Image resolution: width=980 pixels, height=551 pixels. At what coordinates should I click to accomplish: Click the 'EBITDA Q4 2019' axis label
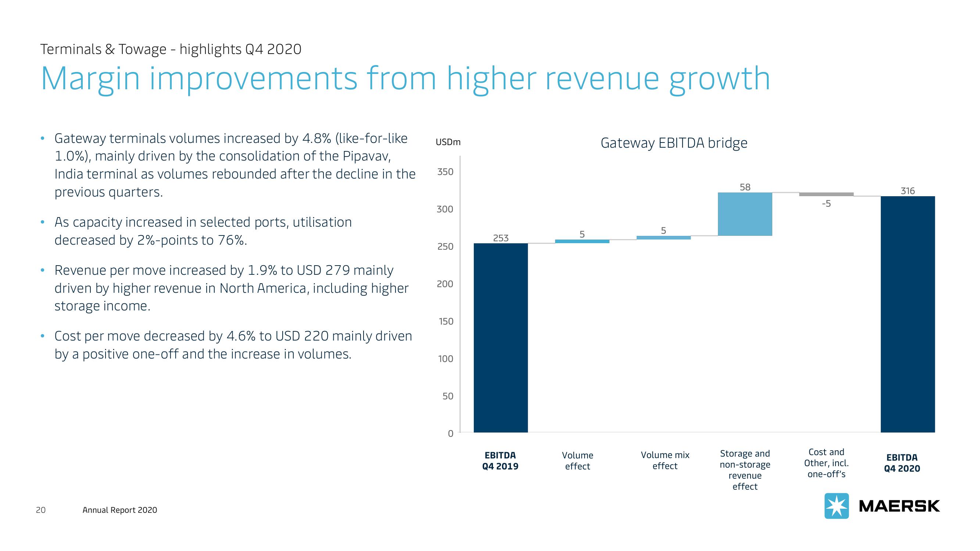[x=500, y=461]
